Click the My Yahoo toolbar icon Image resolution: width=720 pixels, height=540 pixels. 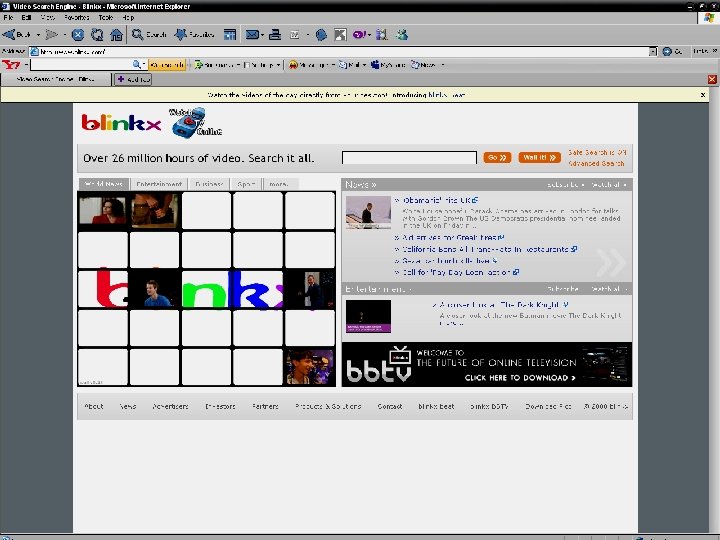[375, 65]
